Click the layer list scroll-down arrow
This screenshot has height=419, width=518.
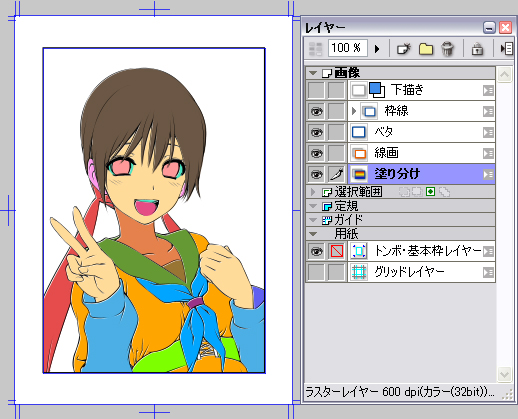click(x=504, y=374)
